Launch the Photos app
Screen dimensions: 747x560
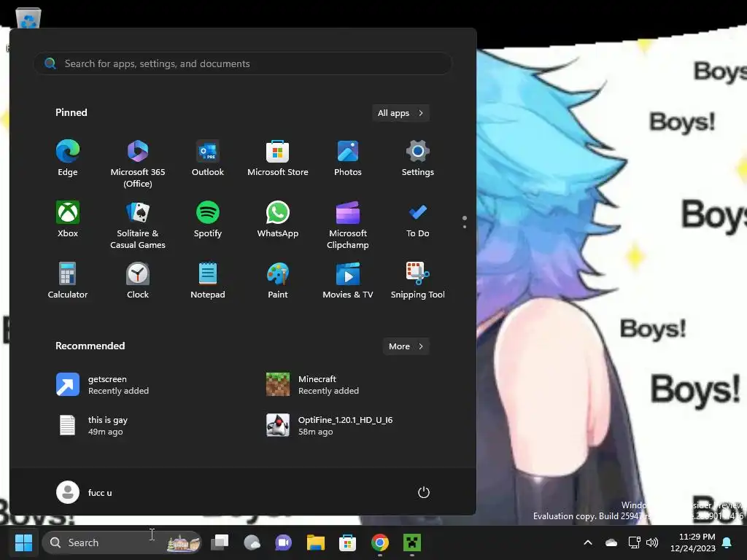[348, 158]
